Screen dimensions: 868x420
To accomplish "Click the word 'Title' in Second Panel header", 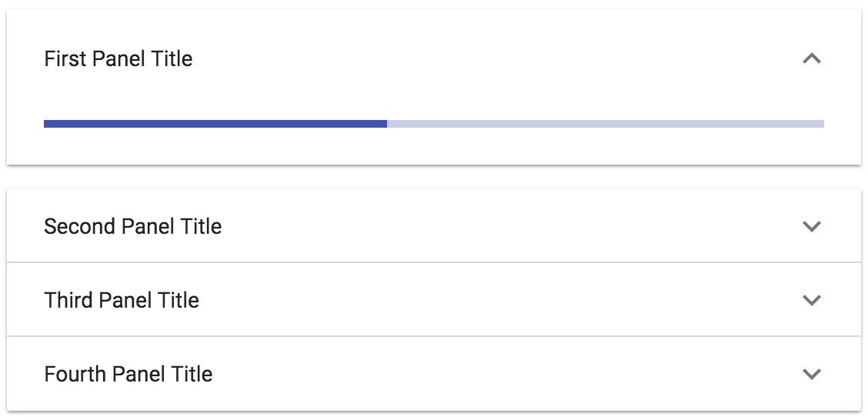I will [x=201, y=226].
